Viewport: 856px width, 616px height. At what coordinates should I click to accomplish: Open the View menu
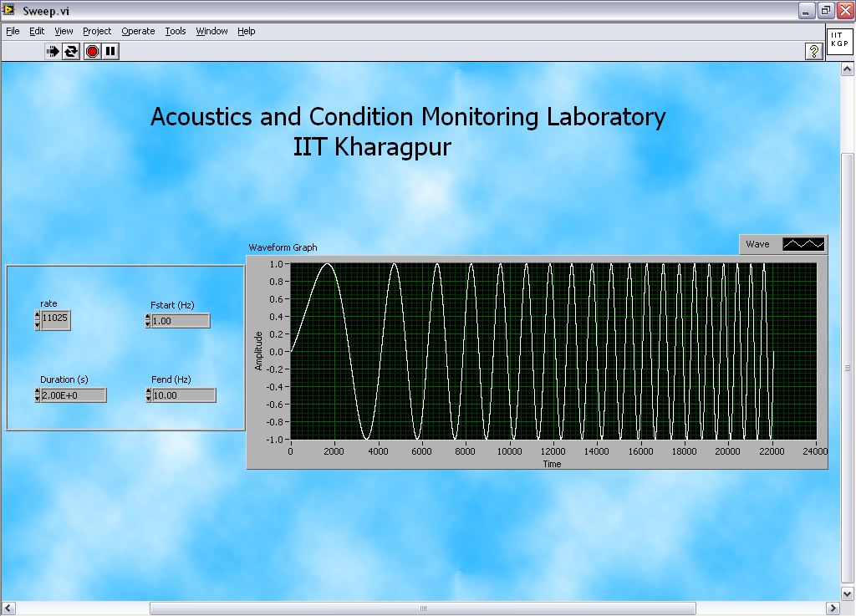pyautogui.click(x=64, y=31)
